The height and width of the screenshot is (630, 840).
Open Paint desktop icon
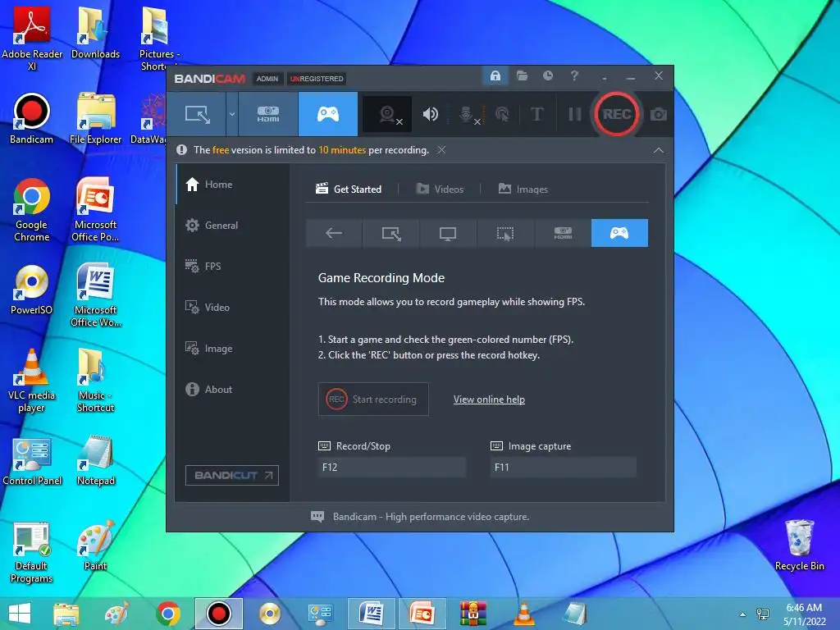(x=95, y=546)
